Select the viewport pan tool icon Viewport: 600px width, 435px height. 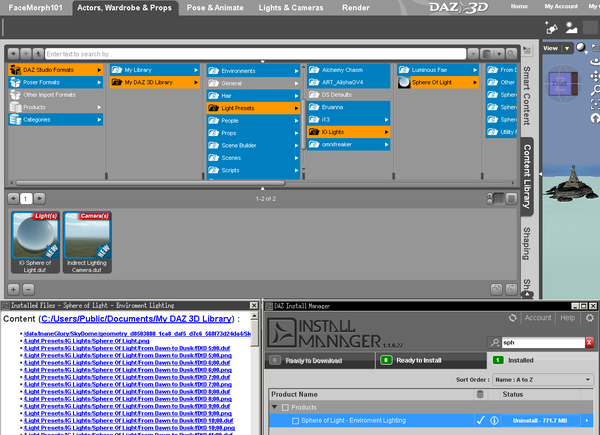coord(595,77)
